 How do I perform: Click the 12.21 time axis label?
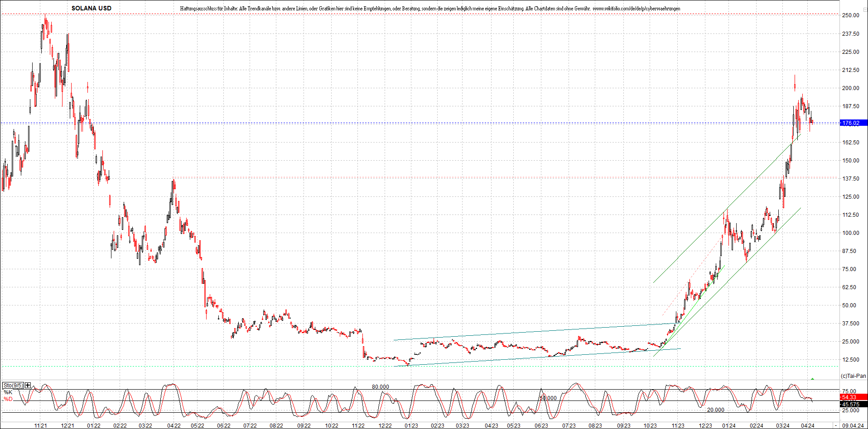pos(68,425)
